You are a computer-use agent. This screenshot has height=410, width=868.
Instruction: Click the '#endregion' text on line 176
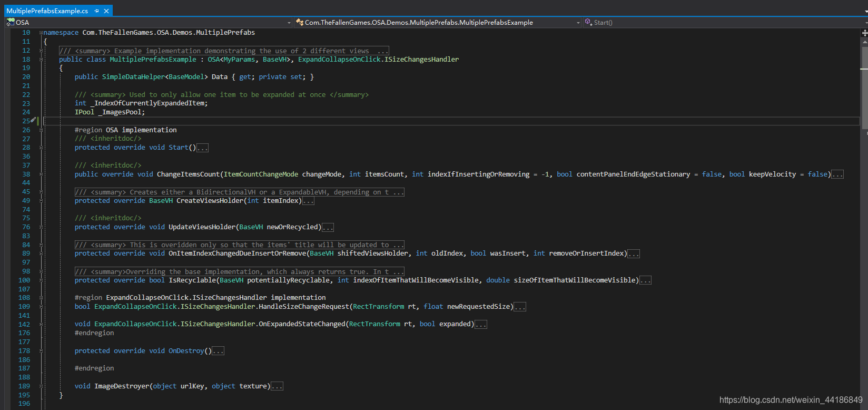[x=94, y=333]
